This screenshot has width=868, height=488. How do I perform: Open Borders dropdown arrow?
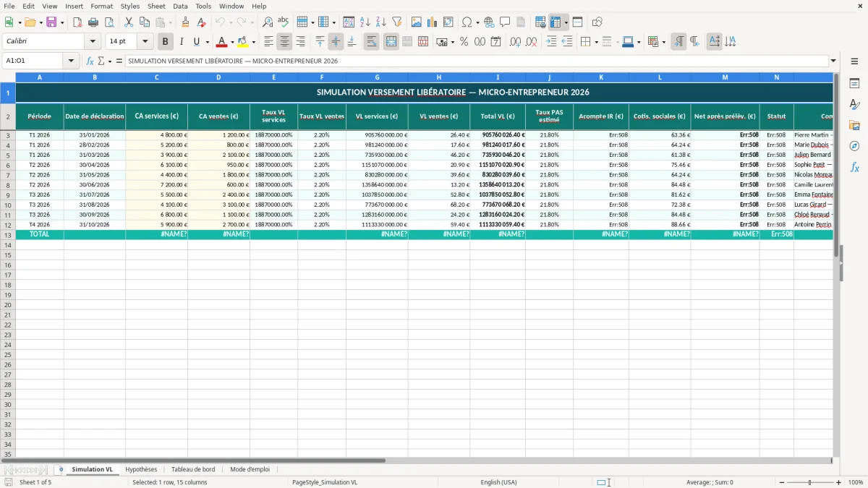pos(596,42)
